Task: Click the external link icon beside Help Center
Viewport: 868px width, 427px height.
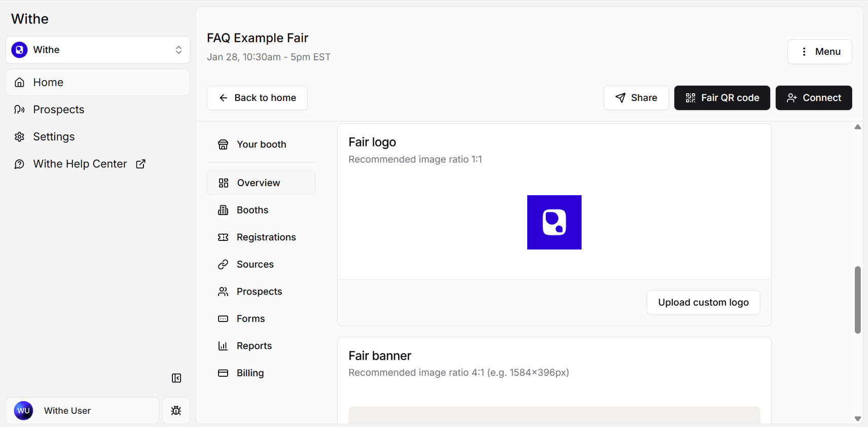Action: (140, 164)
